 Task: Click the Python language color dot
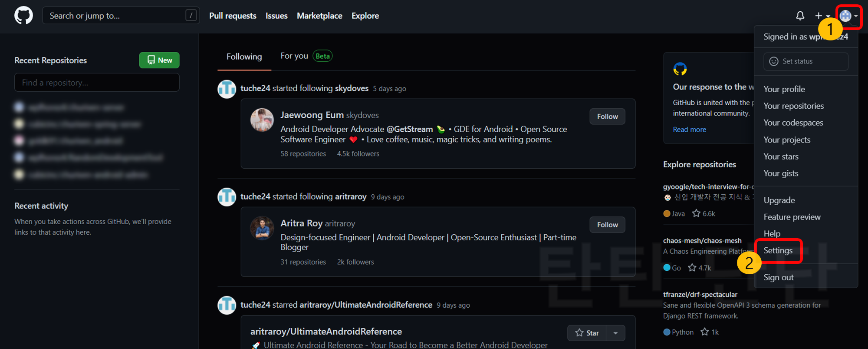tap(667, 332)
